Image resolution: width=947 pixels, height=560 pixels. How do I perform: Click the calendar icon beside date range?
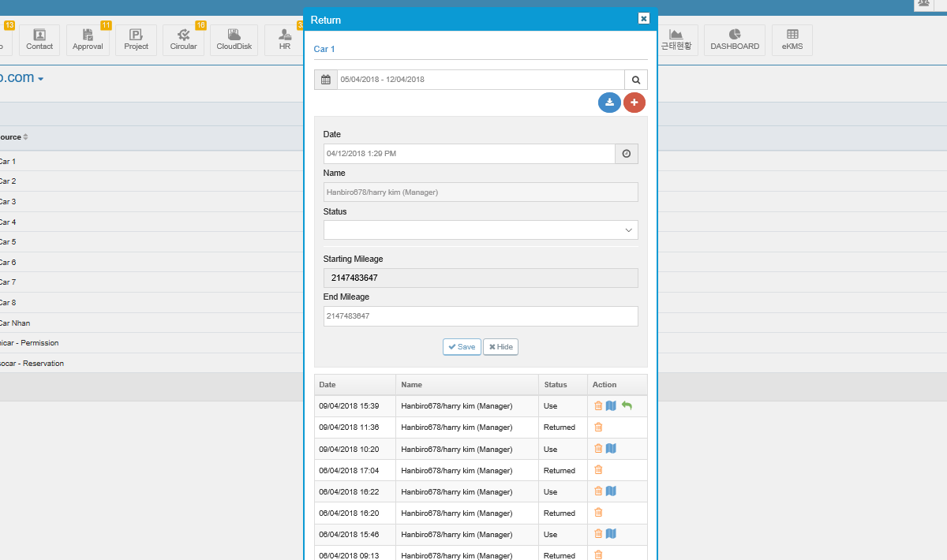325,80
